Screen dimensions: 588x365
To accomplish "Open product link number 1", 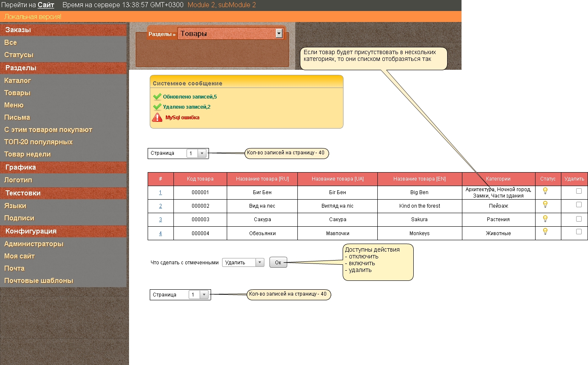I will click(160, 192).
